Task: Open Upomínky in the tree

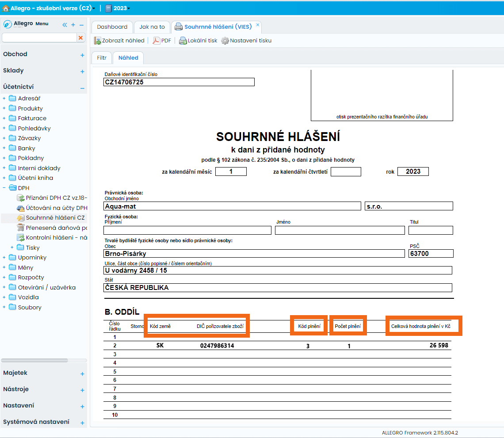Action: pyautogui.click(x=32, y=257)
